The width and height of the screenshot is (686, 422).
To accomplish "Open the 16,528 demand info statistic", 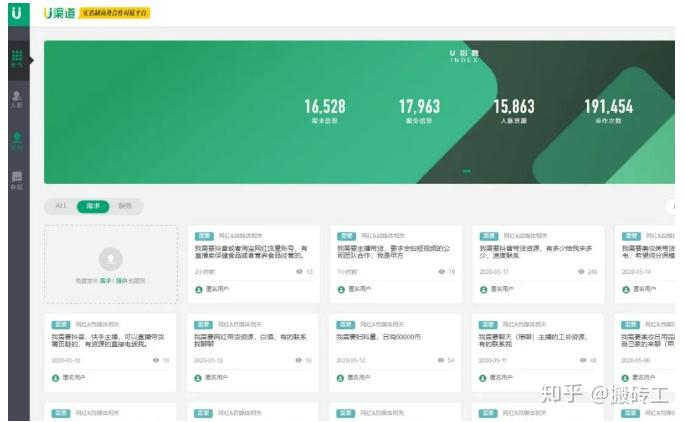I will pos(325,111).
